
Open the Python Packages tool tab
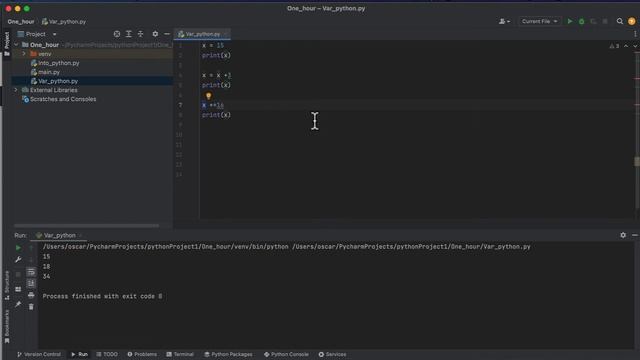(x=228, y=354)
